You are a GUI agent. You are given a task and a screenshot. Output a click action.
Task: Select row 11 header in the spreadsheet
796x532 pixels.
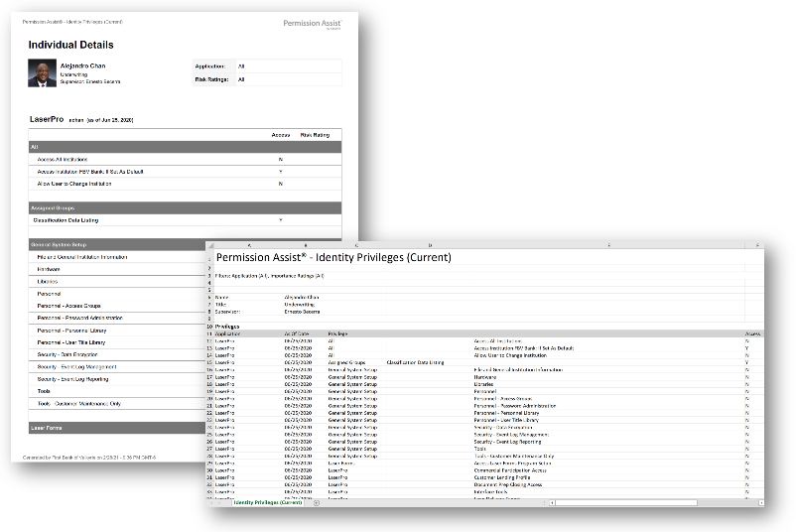click(210, 333)
